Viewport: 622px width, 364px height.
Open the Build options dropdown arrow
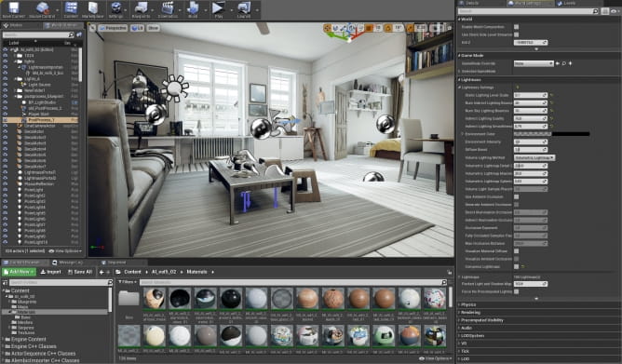pos(206,10)
